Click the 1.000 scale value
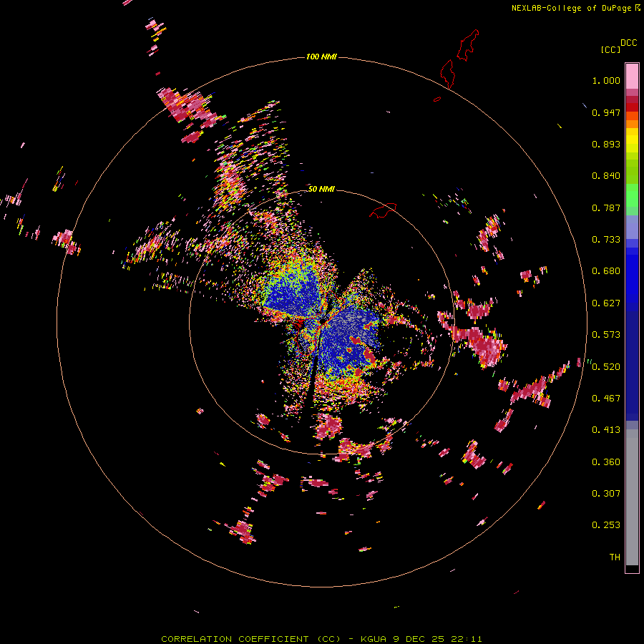The image size is (644, 644). coord(606,80)
